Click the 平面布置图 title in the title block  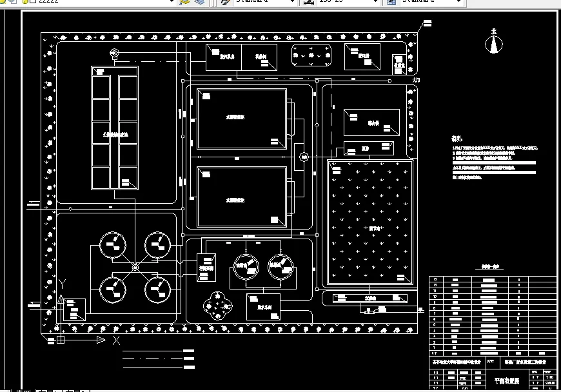click(507, 381)
